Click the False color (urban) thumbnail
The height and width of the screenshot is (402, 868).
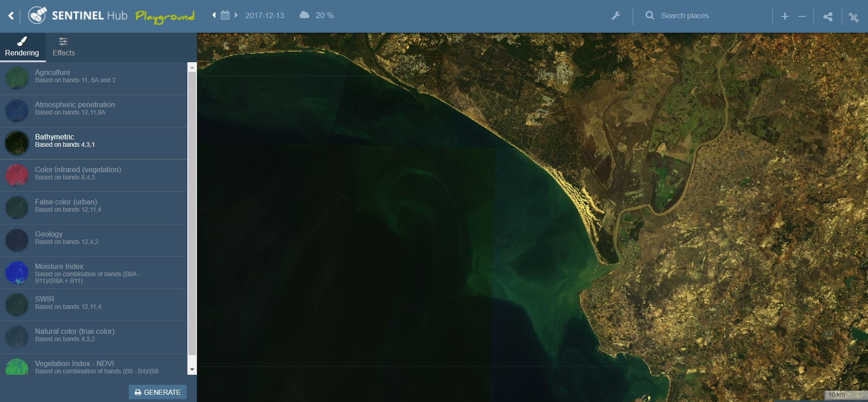(x=17, y=208)
